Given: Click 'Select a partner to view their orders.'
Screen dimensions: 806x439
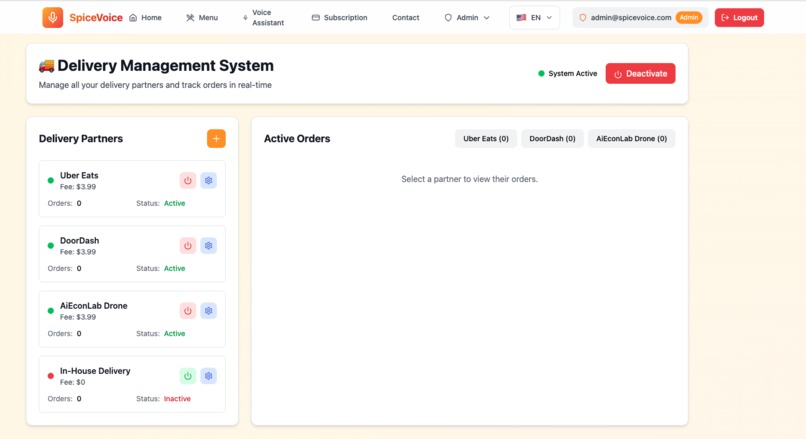Looking at the screenshot, I should (x=469, y=179).
